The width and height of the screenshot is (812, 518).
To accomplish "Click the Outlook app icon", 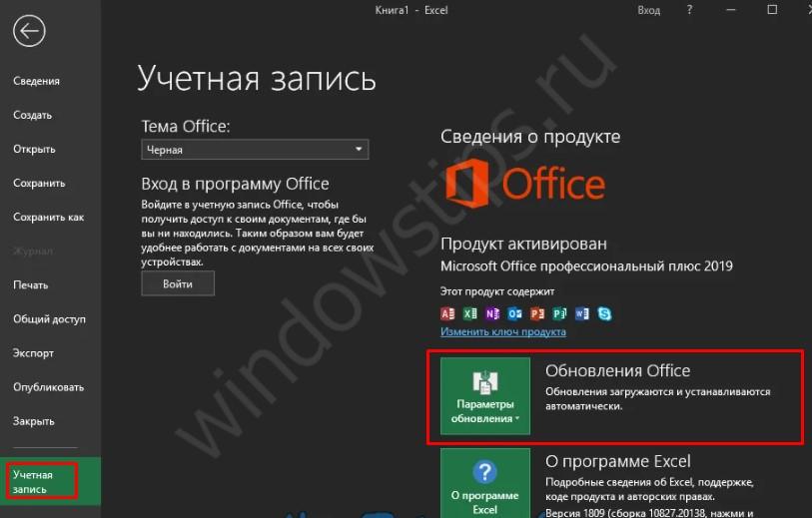I will pyautogui.click(x=514, y=313).
